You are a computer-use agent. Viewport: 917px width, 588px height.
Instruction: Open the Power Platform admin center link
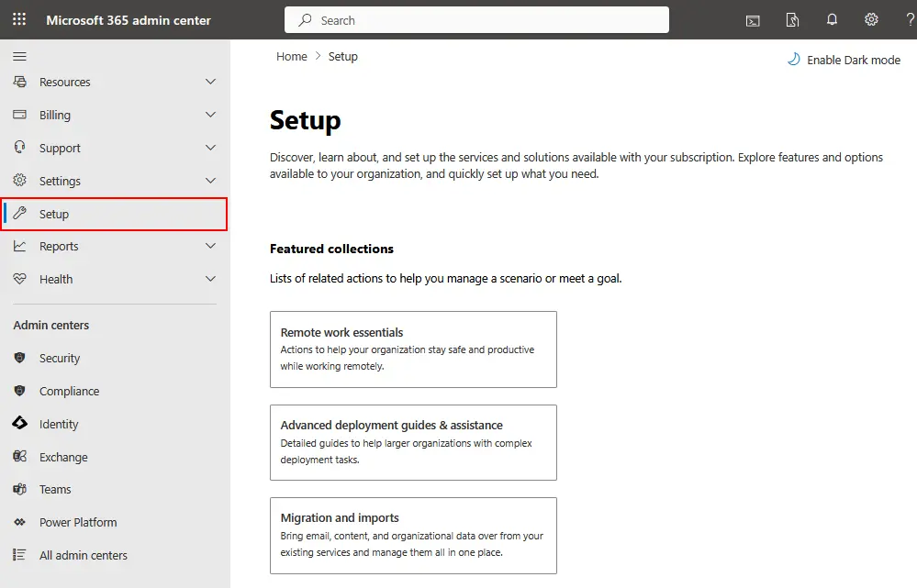(x=78, y=523)
